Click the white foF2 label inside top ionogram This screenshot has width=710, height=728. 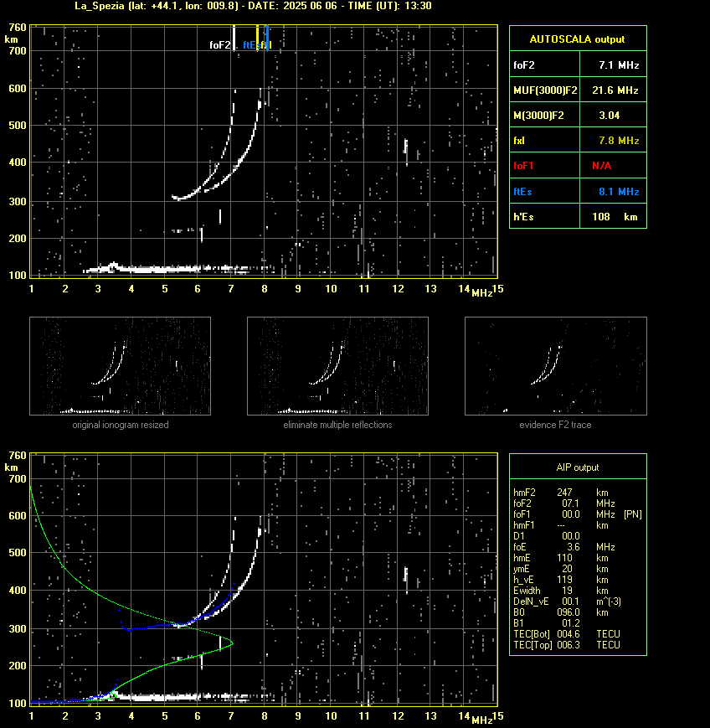click(x=220, y=45)
